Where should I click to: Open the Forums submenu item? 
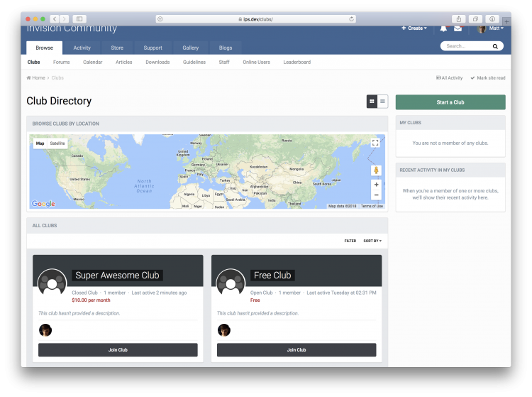[x=62, y=62]
